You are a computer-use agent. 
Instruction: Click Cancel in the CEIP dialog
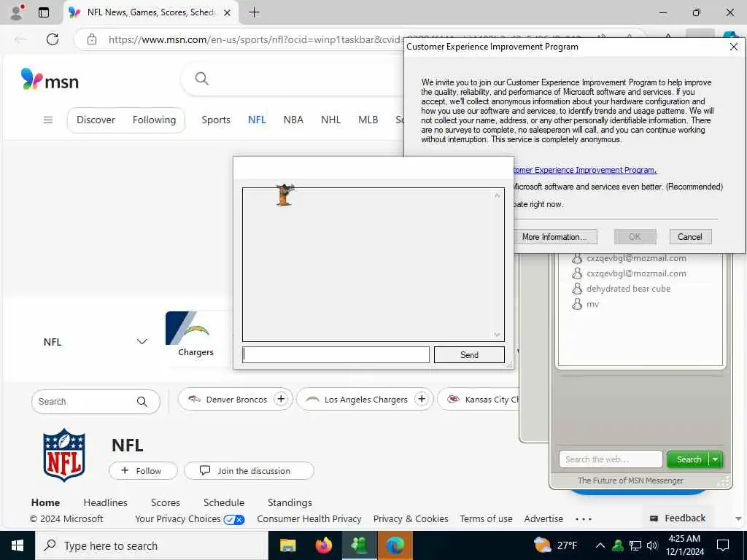click(690, 237)
